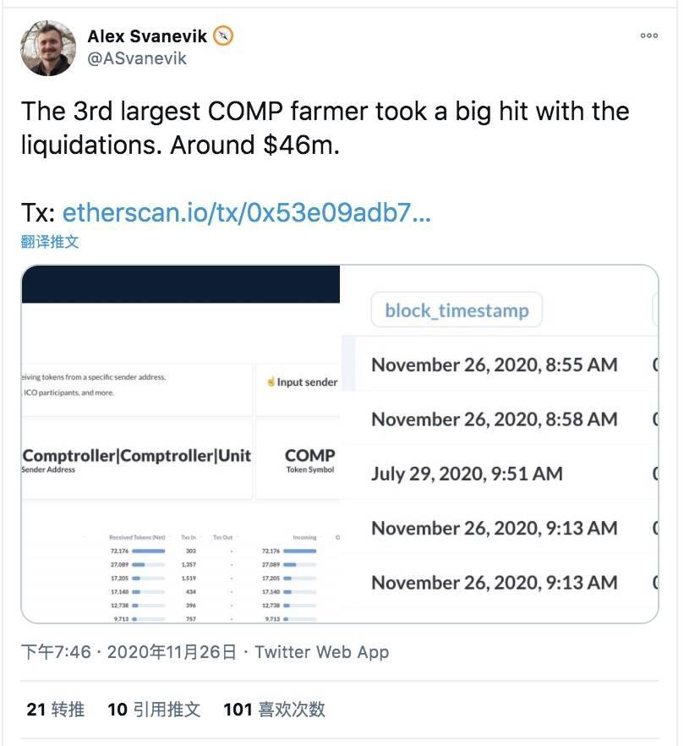The width and height of the screenshot is (700, 746).
Task: Click the 72,176 received tokens bar
Action: (x=148, y=551)
